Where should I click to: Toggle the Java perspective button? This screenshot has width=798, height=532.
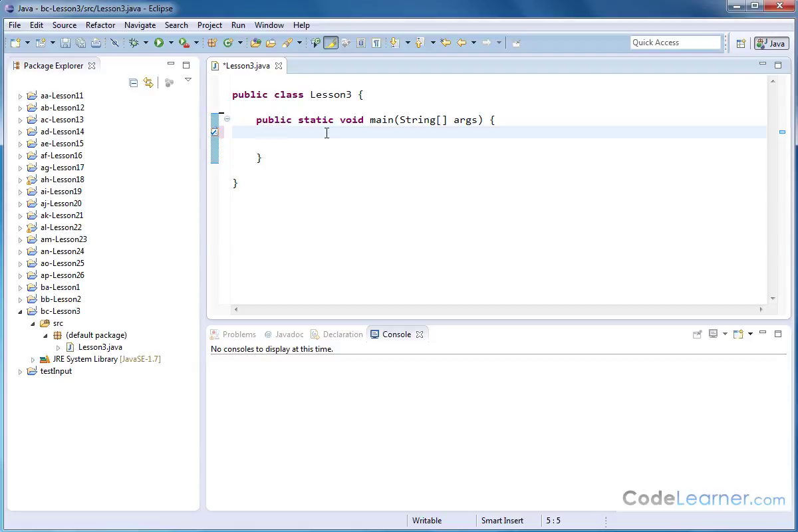click(771, 43)
